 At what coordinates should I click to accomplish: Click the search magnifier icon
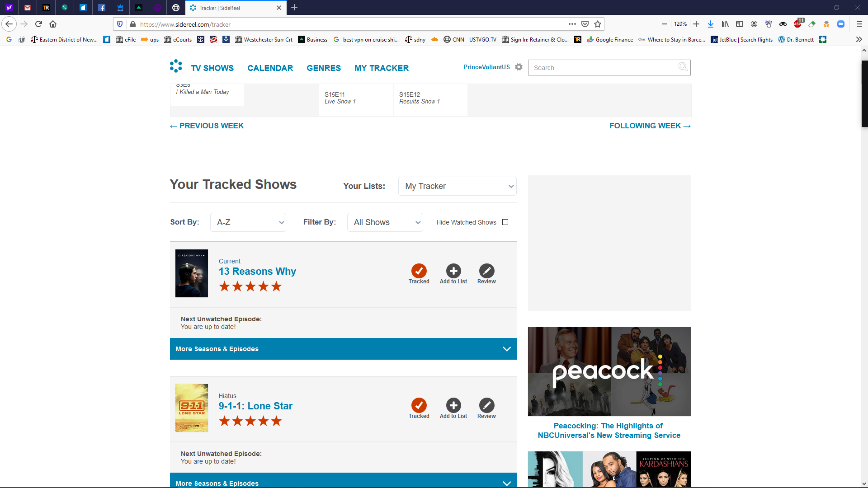pyautogui.click(x=683, y=67)
